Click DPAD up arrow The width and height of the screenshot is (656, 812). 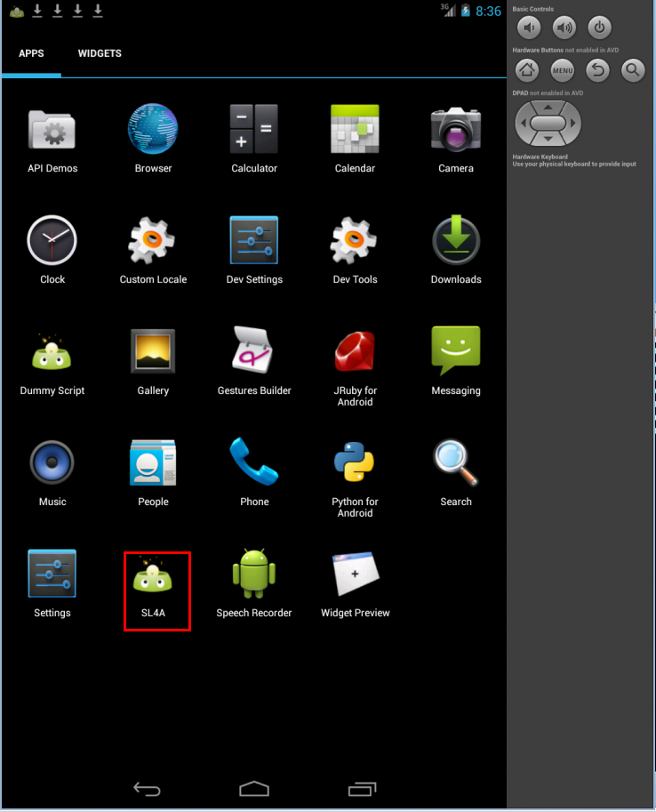pos(548,108)
